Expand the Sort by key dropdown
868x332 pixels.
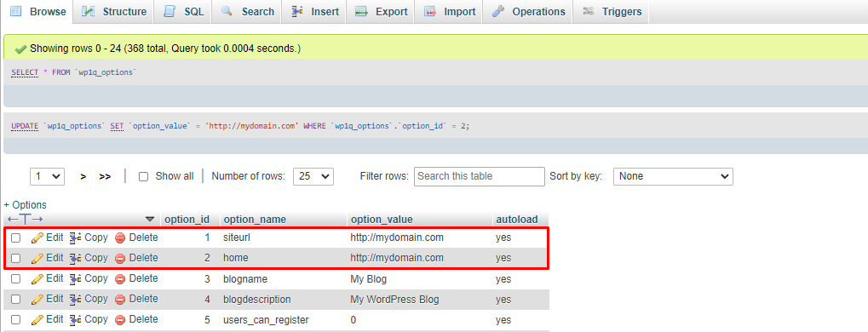673,176
